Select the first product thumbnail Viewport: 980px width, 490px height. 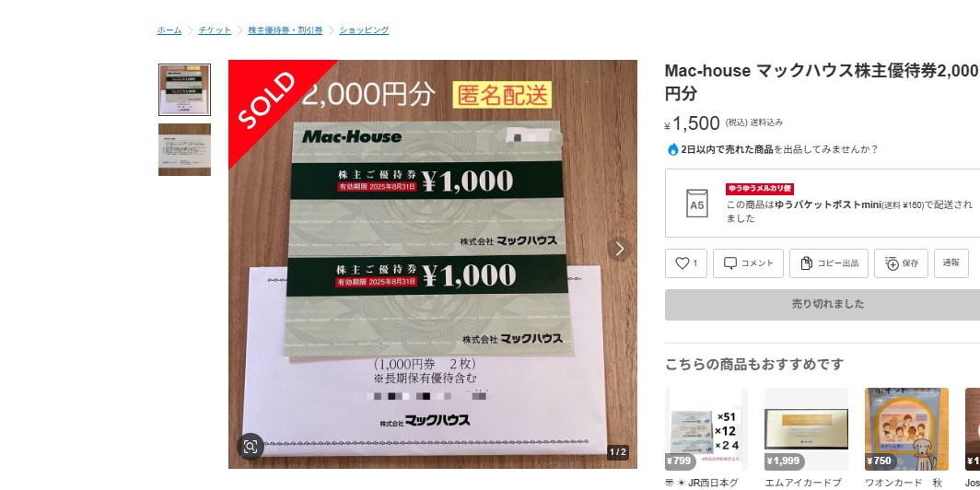[184, 89]
